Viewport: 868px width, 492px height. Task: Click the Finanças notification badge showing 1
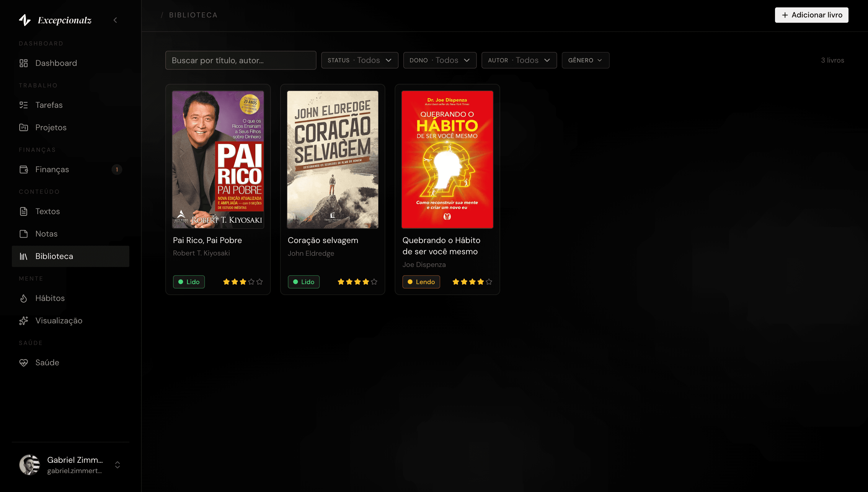click(x=117, y=169)
